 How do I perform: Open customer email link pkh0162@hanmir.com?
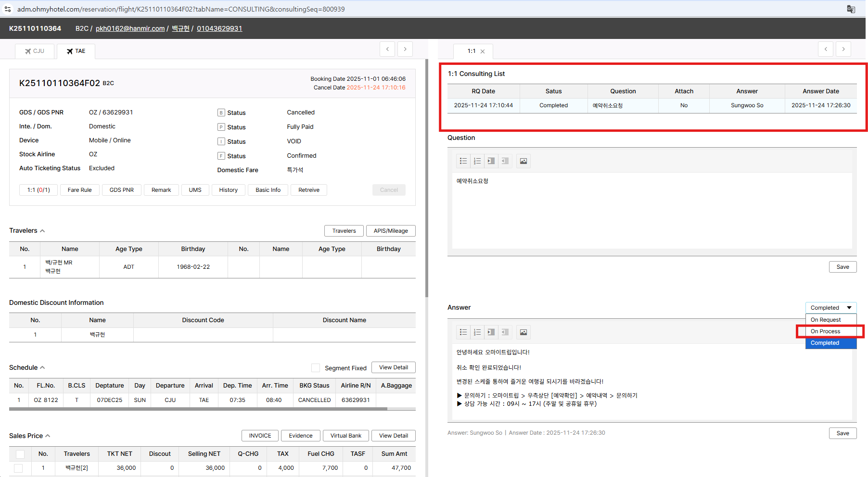pos(130,28)
